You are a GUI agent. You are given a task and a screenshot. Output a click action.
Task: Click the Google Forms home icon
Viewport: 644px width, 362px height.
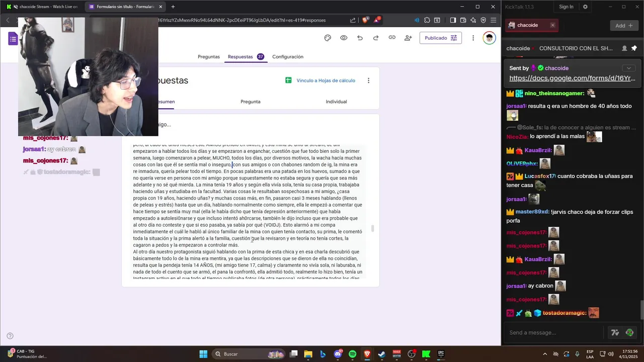(13, 39)
